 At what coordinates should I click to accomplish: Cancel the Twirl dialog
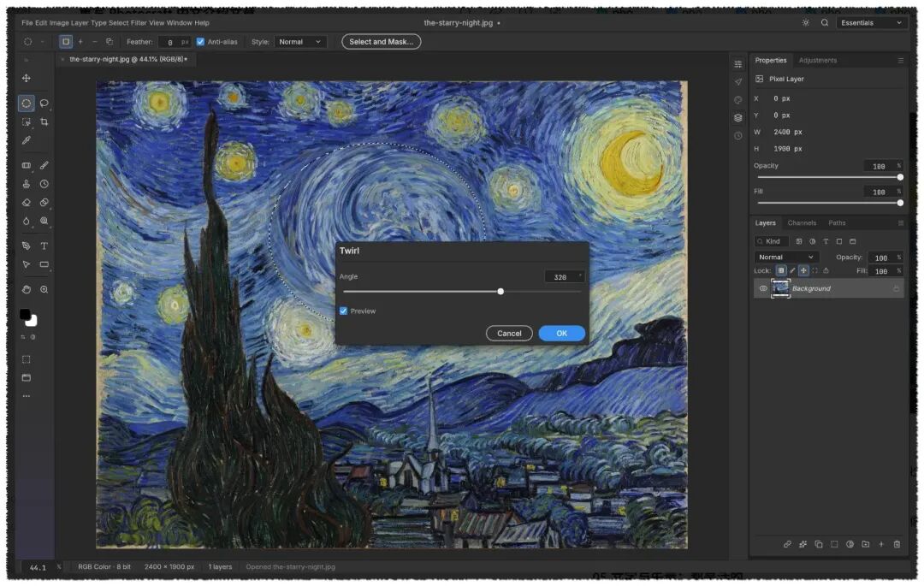[x=509, y=334]
